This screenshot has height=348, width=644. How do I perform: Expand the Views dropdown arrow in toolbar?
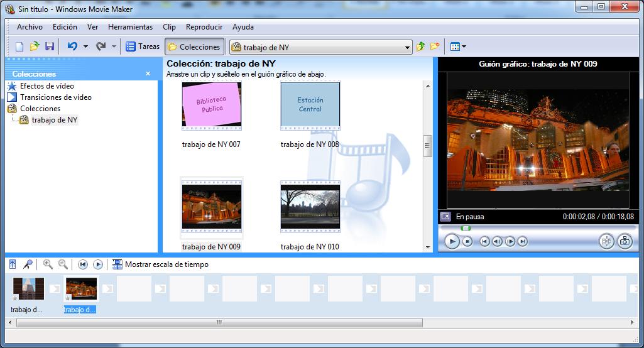(x=464, y=46)
